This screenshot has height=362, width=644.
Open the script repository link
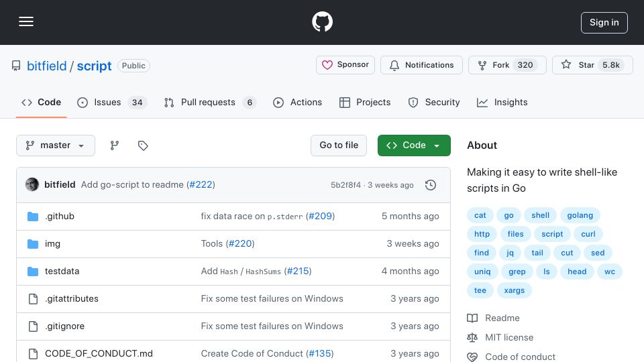click(x=94, y=66)
